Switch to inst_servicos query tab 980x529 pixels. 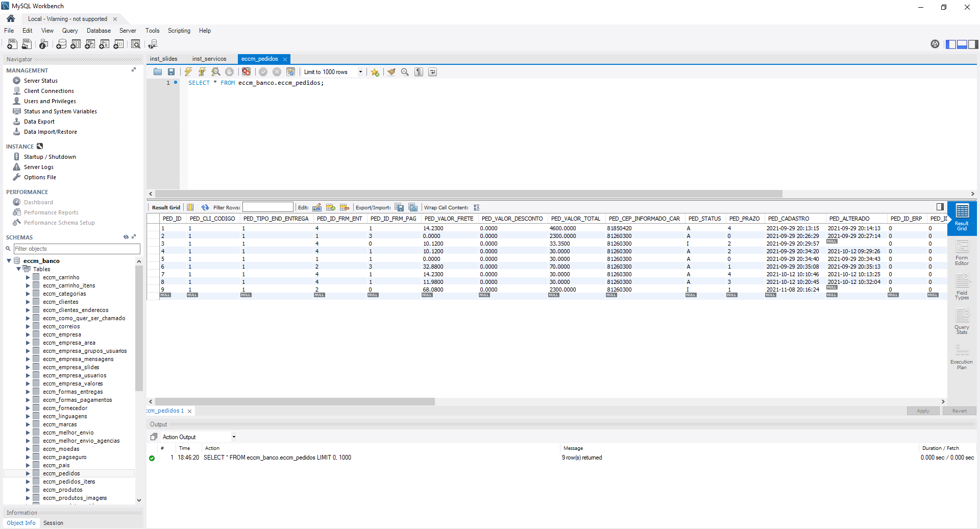209,59
